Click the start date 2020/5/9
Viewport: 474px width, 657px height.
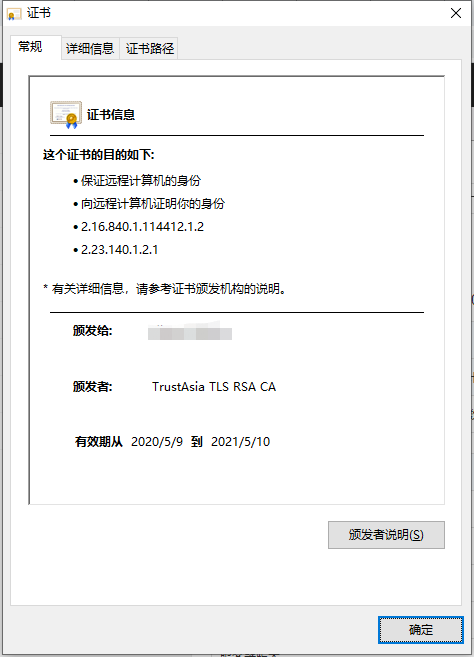point(157,442)
